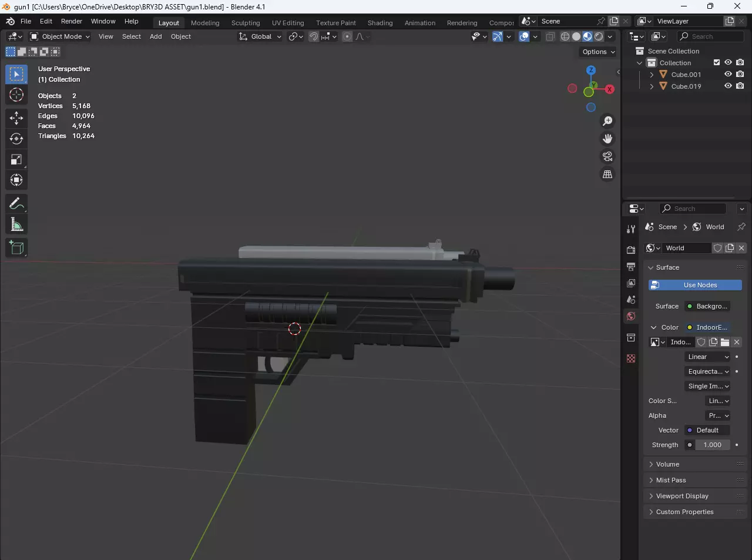Choose the Annotate tool
The image size is (752, 560).
[16, 203]
